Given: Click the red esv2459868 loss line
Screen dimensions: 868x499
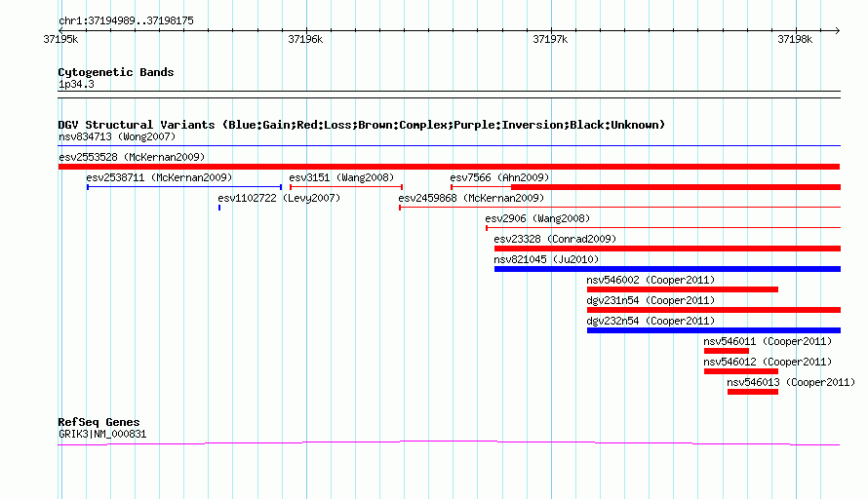Looking at the screenshot, I should click(620, 208).
